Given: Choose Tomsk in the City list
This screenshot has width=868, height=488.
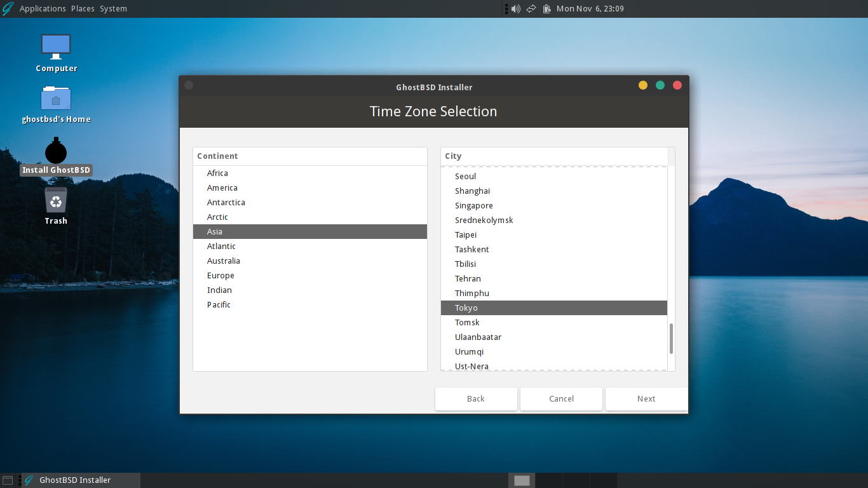Looking at the screenshot, I should coord(554,323).
